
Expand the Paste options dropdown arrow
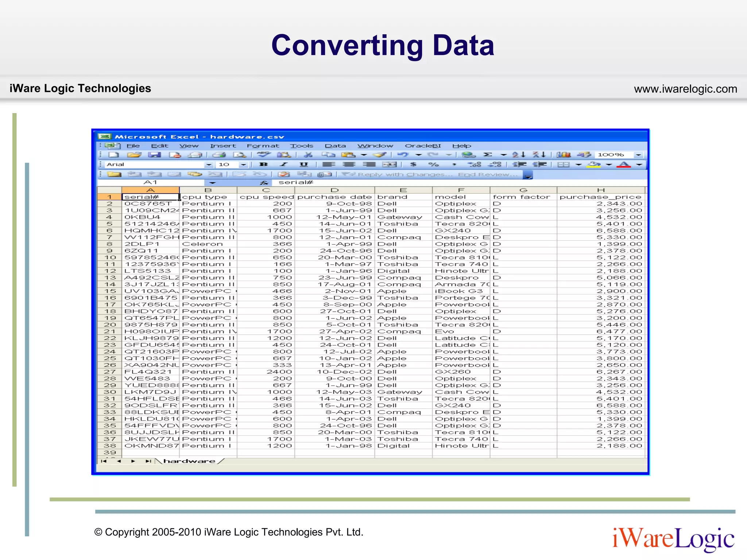pyautogui.click(x=364, y=155)
